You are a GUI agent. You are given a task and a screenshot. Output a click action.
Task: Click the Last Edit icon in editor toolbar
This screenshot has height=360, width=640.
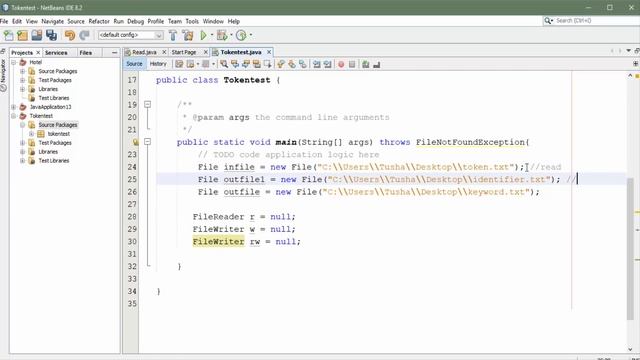(179, 64)
